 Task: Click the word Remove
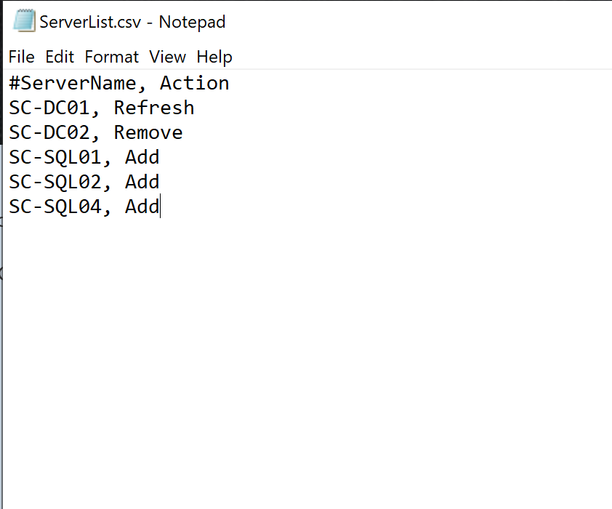click(147, 133)
